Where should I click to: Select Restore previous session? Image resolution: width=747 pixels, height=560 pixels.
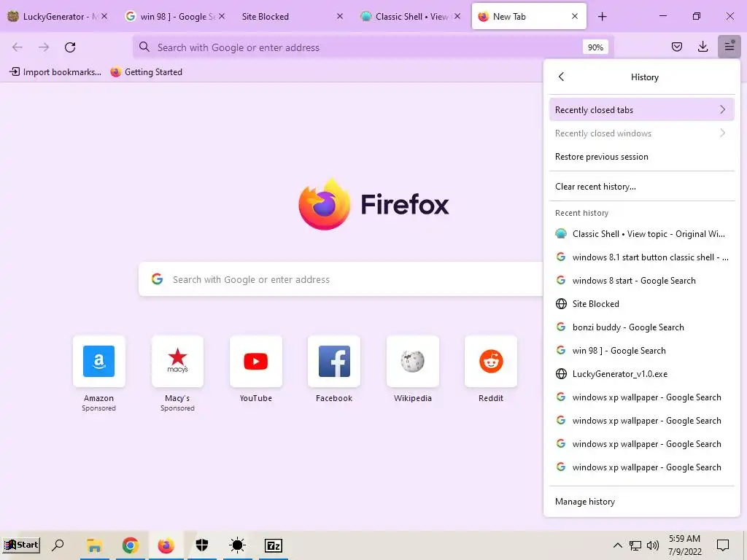pos(641,157)
